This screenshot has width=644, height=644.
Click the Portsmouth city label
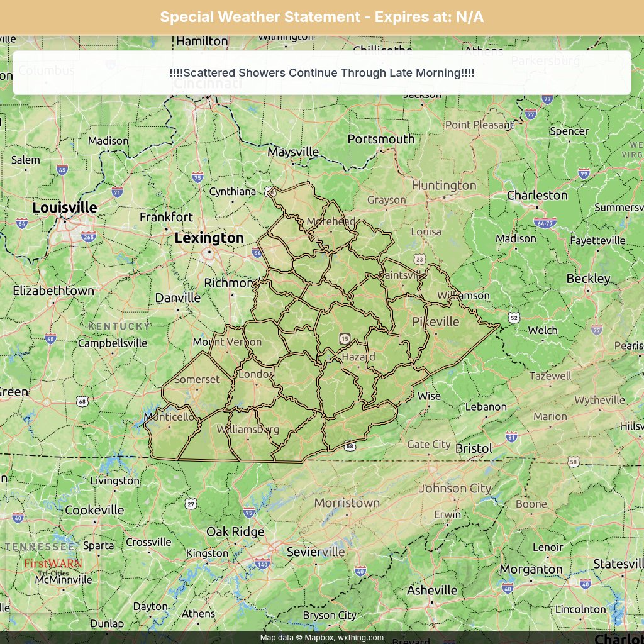(x=381, y=139)
